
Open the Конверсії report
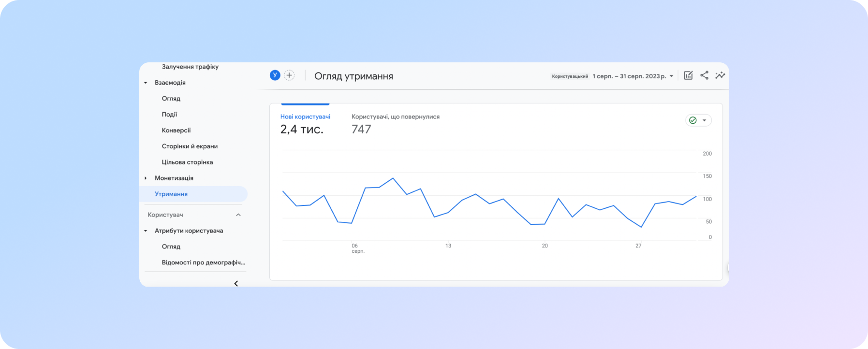pos(176,131)
